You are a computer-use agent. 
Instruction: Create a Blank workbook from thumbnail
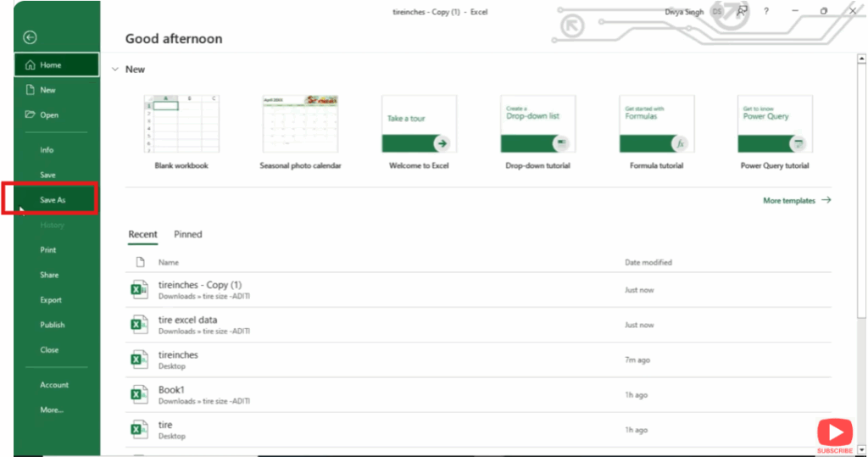tap(181, 124)
